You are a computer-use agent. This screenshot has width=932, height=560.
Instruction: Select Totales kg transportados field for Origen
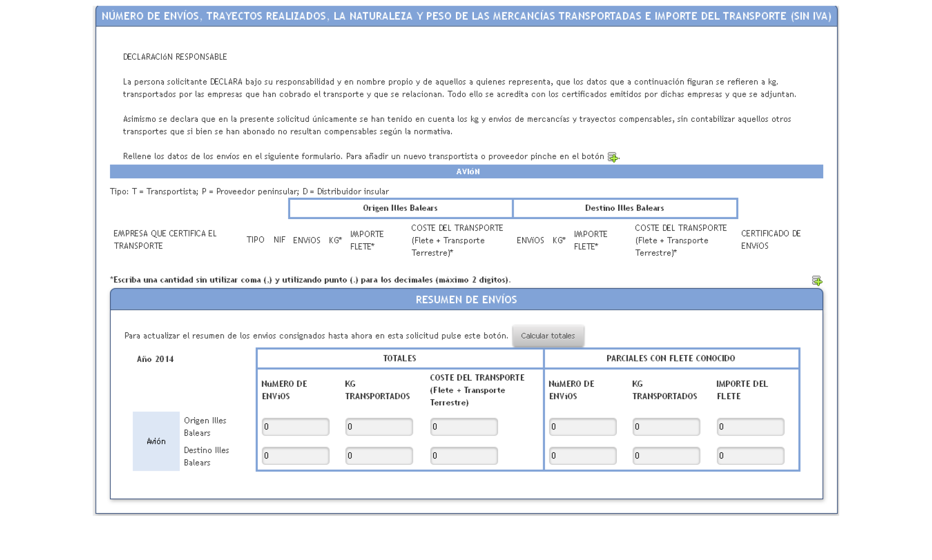pyautogui.click(x=379, y=426)
